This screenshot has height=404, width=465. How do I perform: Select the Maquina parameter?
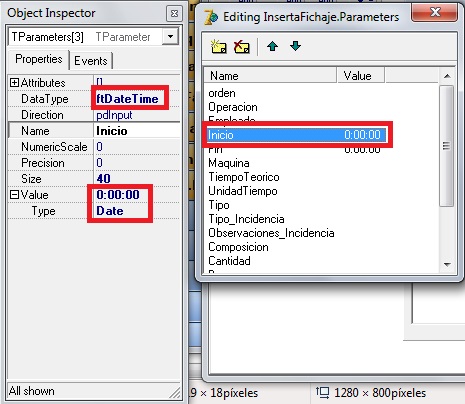229,163
